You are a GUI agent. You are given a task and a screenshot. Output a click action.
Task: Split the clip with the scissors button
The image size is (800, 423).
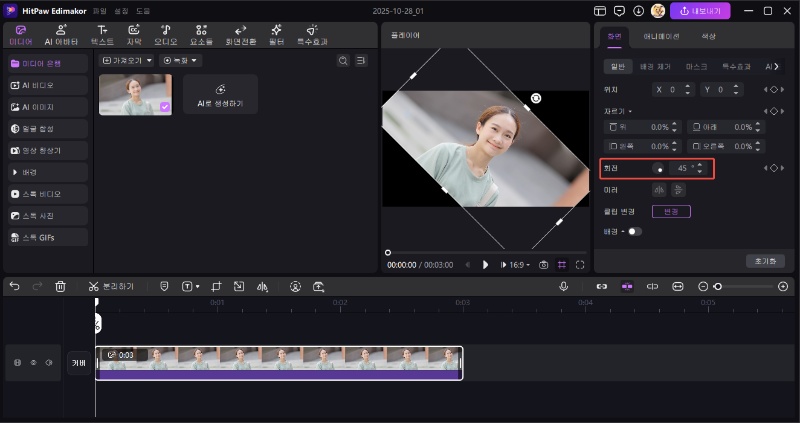(x=111, y=287)
